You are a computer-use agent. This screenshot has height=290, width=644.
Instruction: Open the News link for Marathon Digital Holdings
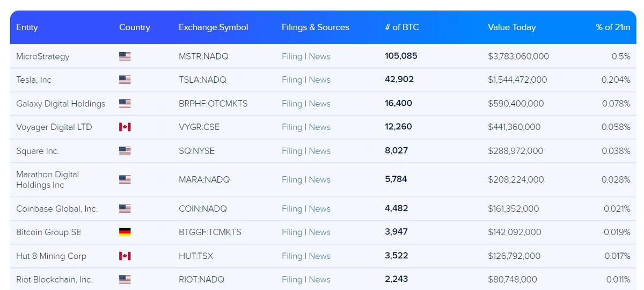320,179
